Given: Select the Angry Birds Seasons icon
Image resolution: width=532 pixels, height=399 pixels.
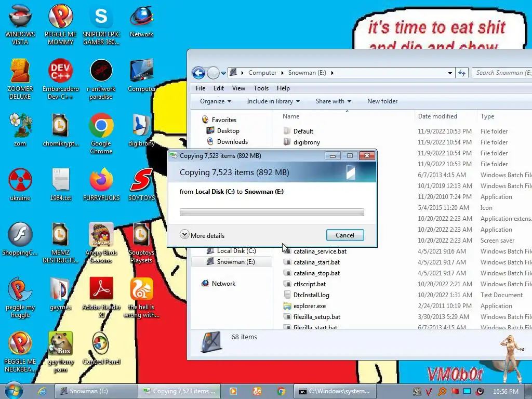Looking at the screenshot, I should 101,242.
